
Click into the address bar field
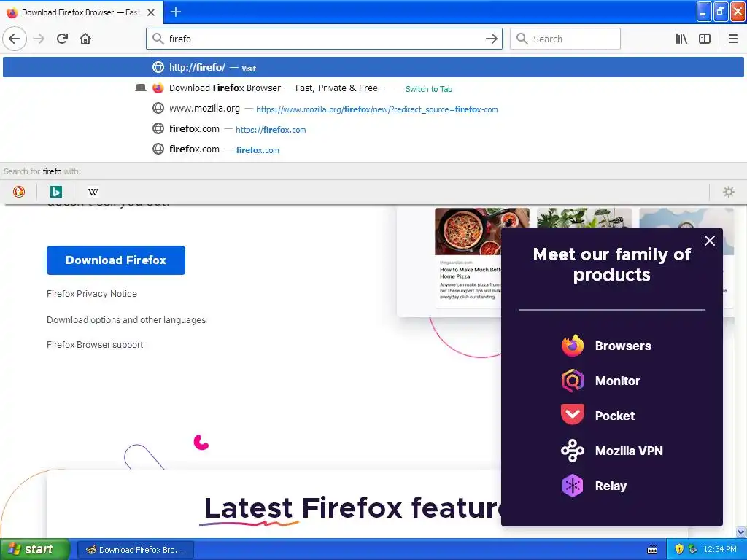[324, 39]
